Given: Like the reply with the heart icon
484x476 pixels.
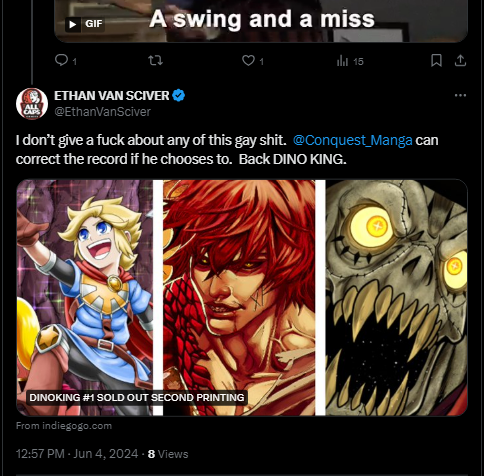Looking at the screenshot, I should pyautogui.click(x=248, y=60).
